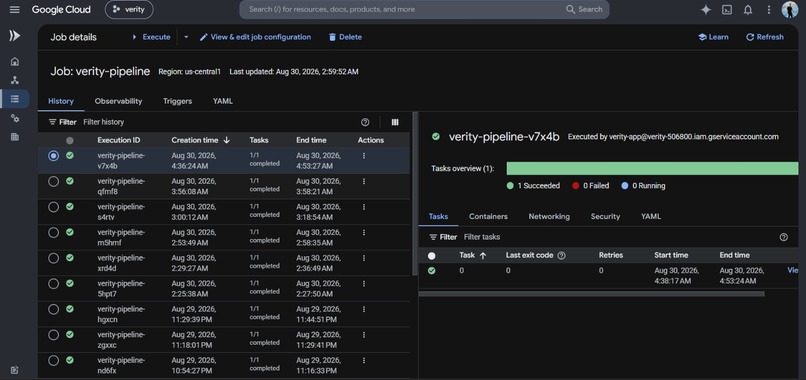Click the history list vertical scrollbar
The height and width of the screenshot is (380, 806).
tap(415, 193)
